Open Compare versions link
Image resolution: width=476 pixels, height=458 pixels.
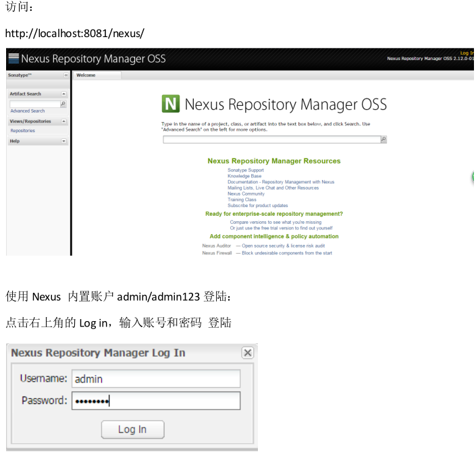point(275,223)
